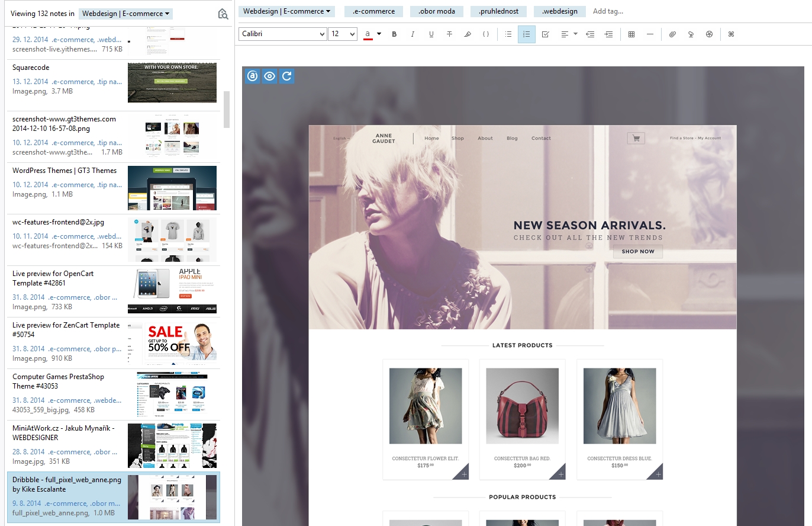Insert a horizontal rule
Screen dimensions: 812x526
coord(650,34)
